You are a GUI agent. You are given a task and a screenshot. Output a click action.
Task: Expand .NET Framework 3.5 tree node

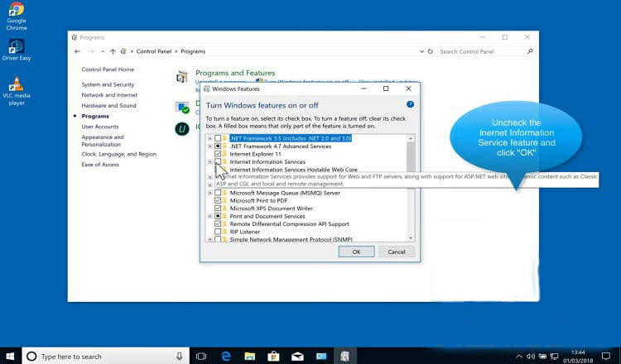click(210, 138)
